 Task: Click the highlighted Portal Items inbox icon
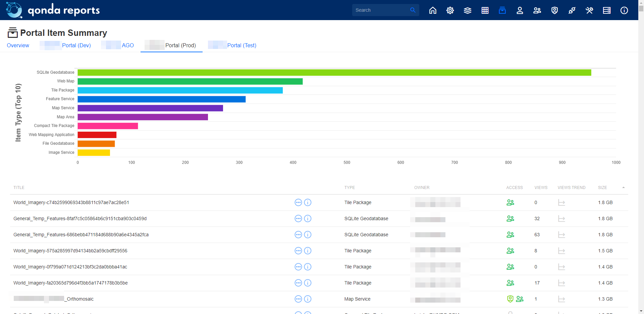pyautogui.click(x=502, y=10)
